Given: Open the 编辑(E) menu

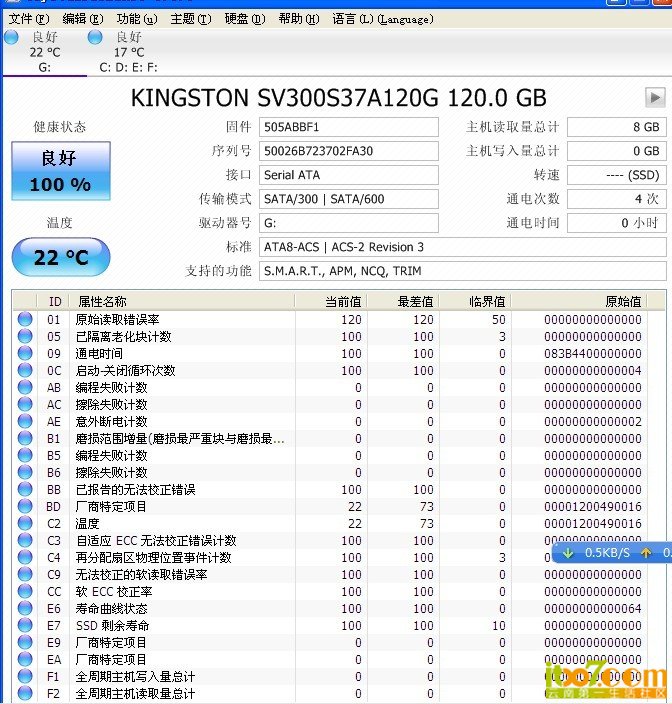Looking at the screenshot, I should click(x=83, y=19).
